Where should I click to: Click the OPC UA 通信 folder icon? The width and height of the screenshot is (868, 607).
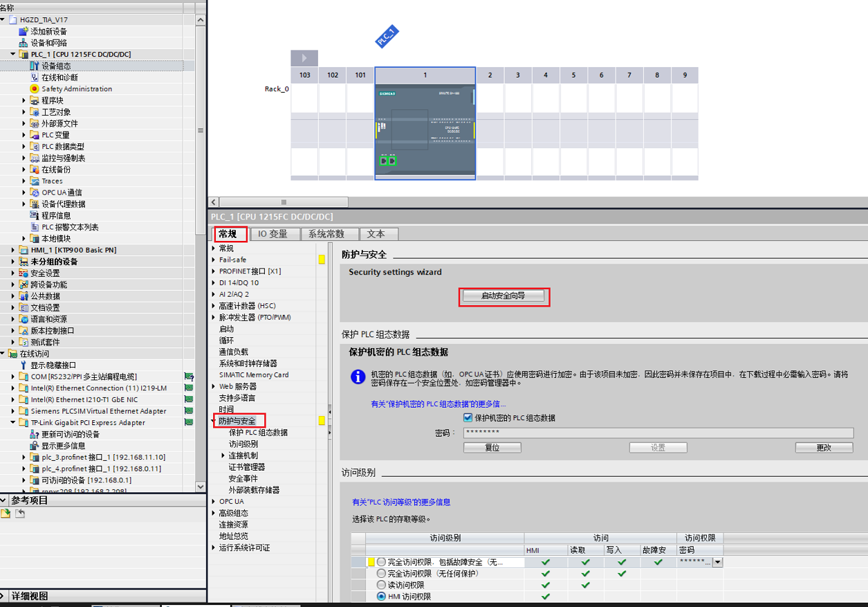click(35, 192)
